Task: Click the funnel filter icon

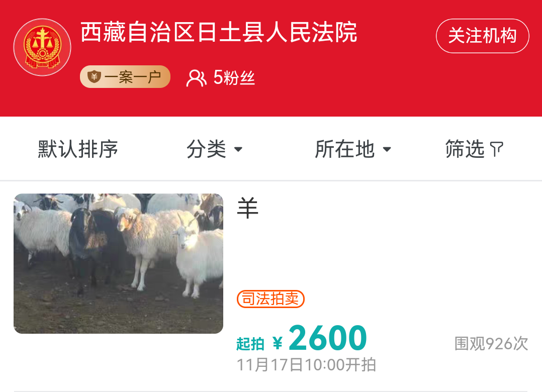Action: click(496, 149)
